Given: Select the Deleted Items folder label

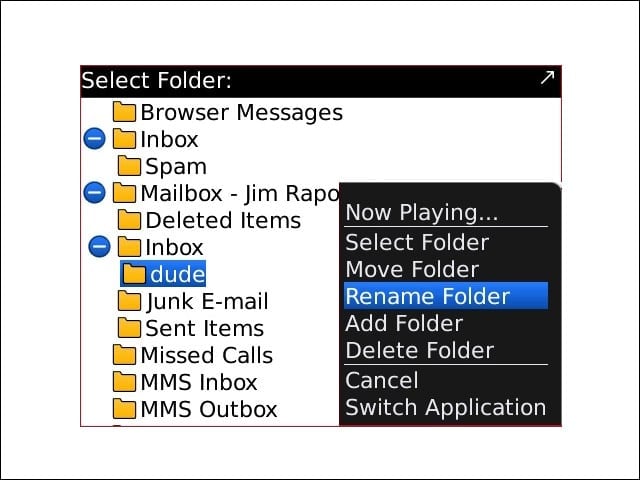Looking at the screenshot, I should coord(223,220).
